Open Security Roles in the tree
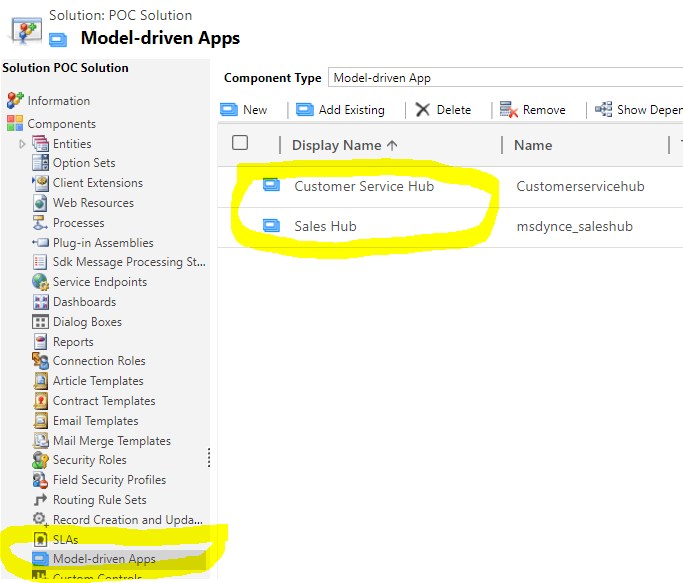This screenshot has height=583, width=683. tap(90, 460)
